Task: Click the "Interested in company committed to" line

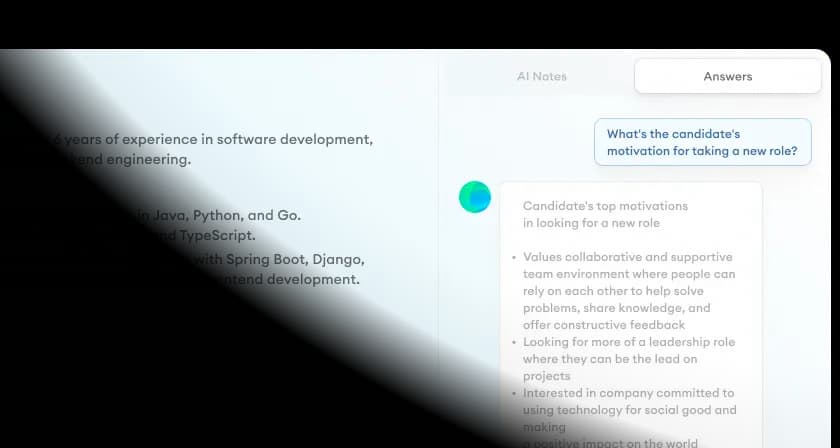Action: (x=628, y=393)
